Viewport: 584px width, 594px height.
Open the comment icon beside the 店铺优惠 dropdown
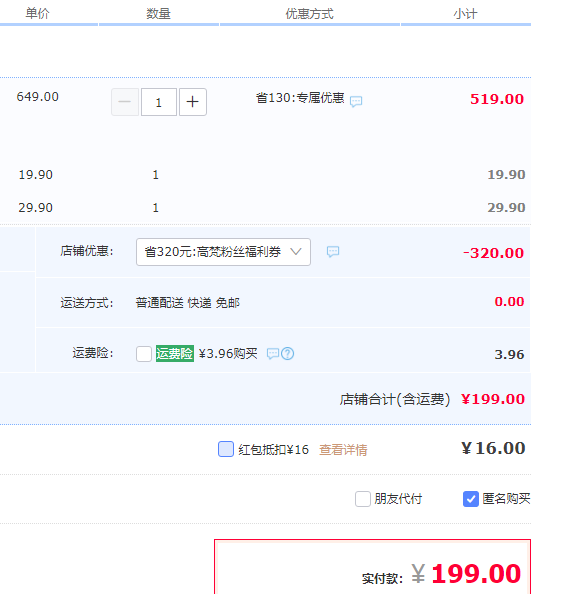[x=333, y=252]
